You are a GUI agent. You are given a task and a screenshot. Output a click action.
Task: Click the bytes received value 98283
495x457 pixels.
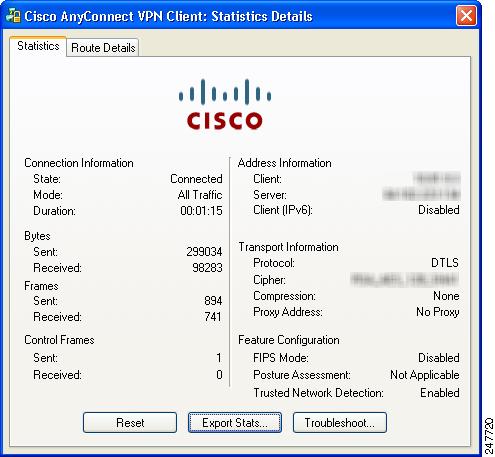[207, 268]
